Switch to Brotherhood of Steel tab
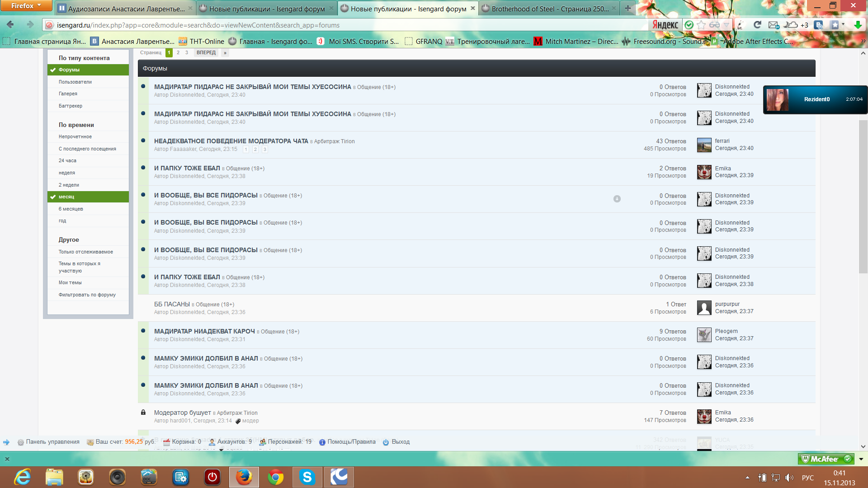 (549, 8)
